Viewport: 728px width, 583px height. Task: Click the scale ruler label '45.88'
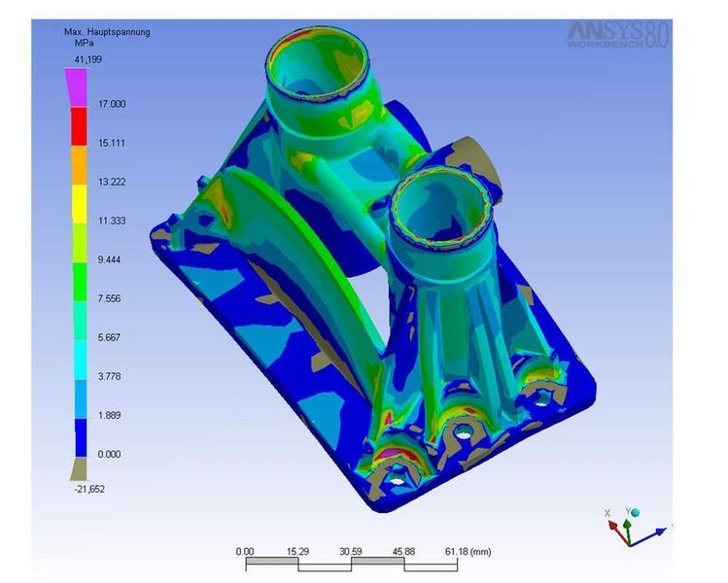point(403,552)
